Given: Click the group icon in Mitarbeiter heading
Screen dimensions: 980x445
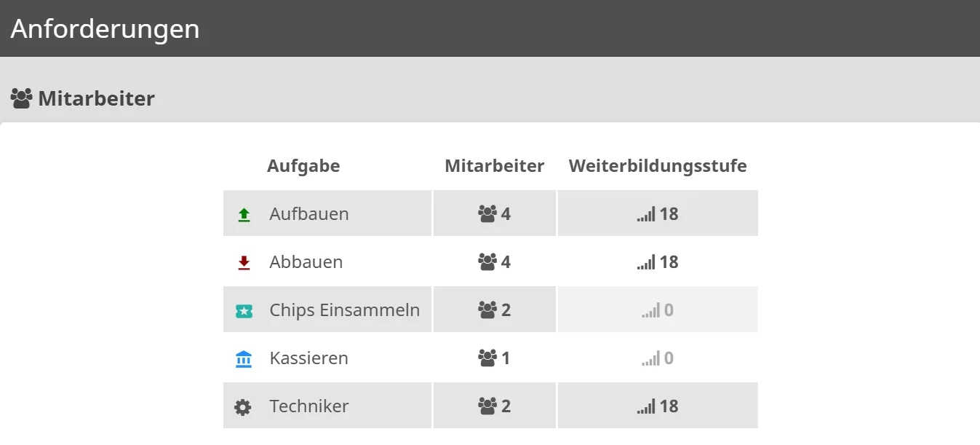Looking at the screenshot, I should tap(21, 98).
